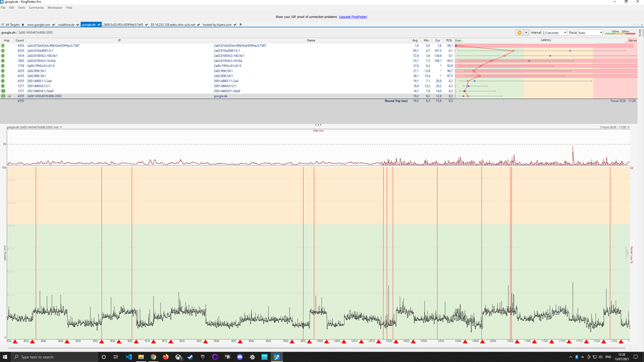Viewport: 644px width, 362px height.
Task: Click the Upgrade PingPlotter link
Action: click(x=353, y=17)
